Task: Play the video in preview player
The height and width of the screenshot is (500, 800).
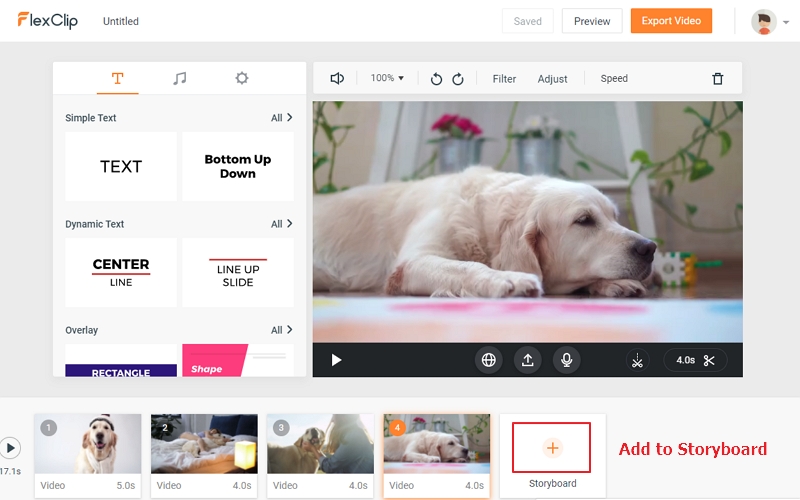Action: (x=336, y=360)
